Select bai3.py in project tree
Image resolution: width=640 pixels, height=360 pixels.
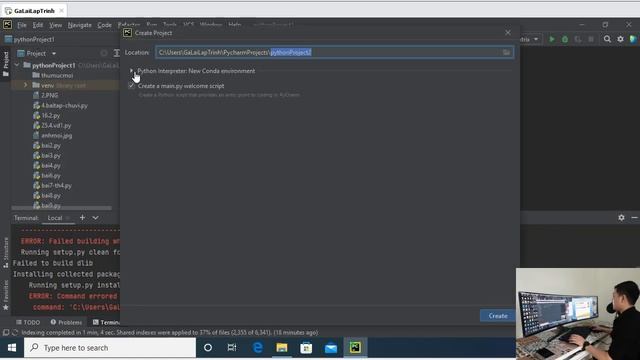click(51, 156)
